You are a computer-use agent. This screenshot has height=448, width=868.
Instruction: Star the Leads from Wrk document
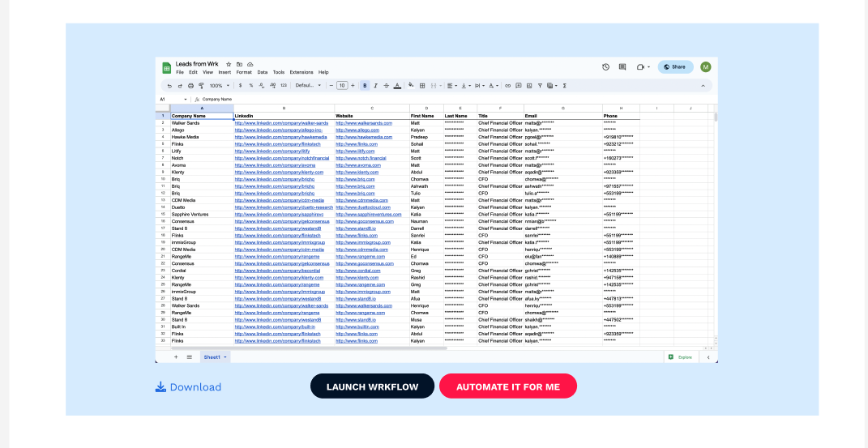(229, 64)
